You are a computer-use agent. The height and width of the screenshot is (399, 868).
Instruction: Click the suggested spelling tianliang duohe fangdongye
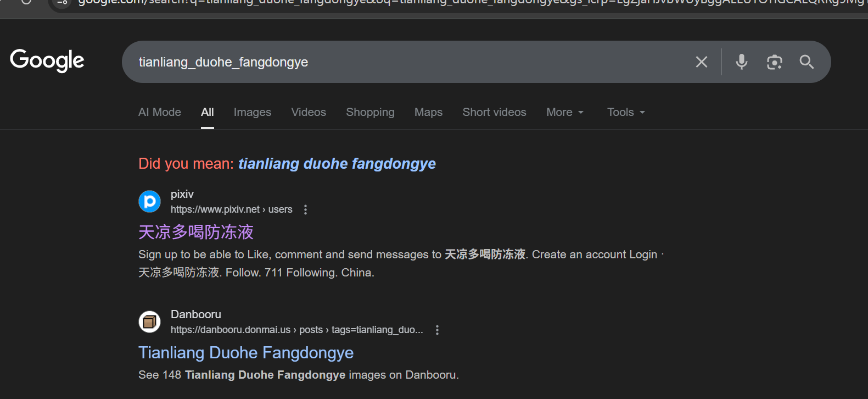[337, 164]
